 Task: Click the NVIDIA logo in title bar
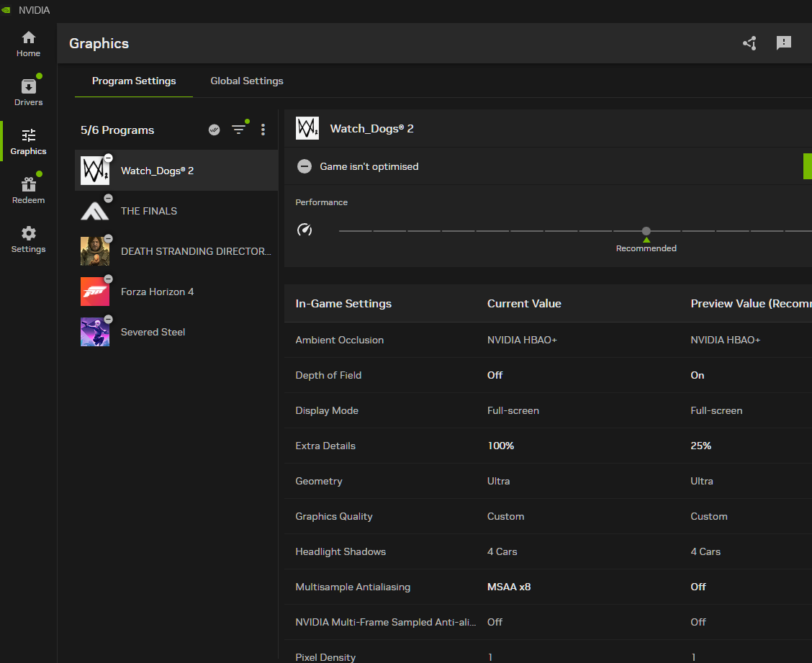click(6, 10)
